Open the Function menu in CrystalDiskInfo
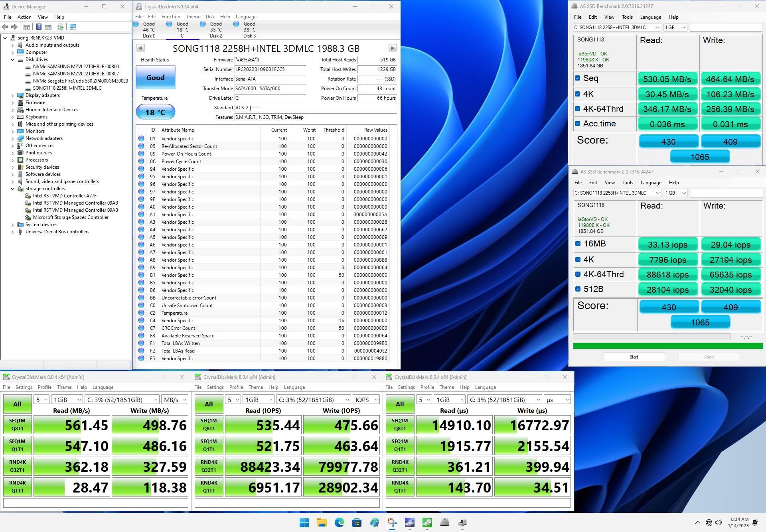The height and width of the screenshot is (532, 766). pos(171,17)
